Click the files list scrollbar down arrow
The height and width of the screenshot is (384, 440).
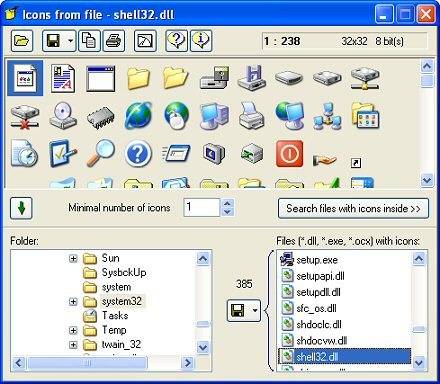pyautogui.click(x=419, y=363)
